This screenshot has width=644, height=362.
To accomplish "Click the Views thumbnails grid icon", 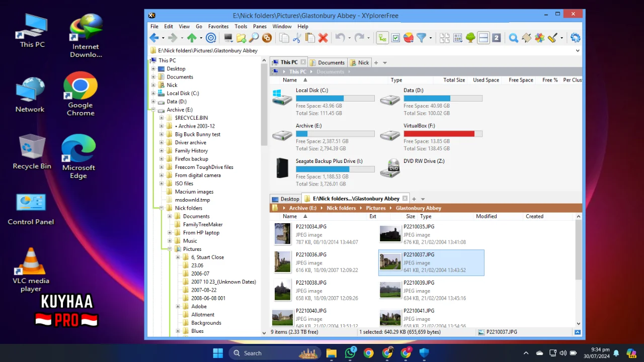I will [x=445, y=38].
